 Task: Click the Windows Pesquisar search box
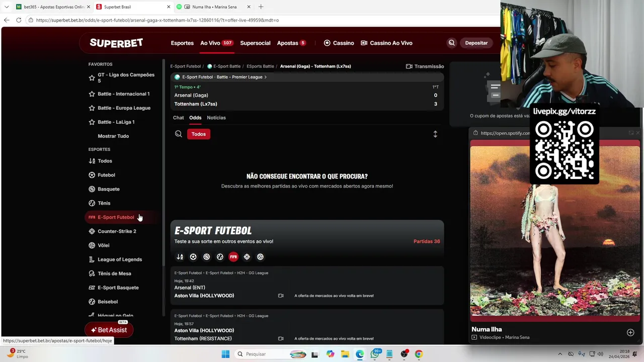click(271, 354)
